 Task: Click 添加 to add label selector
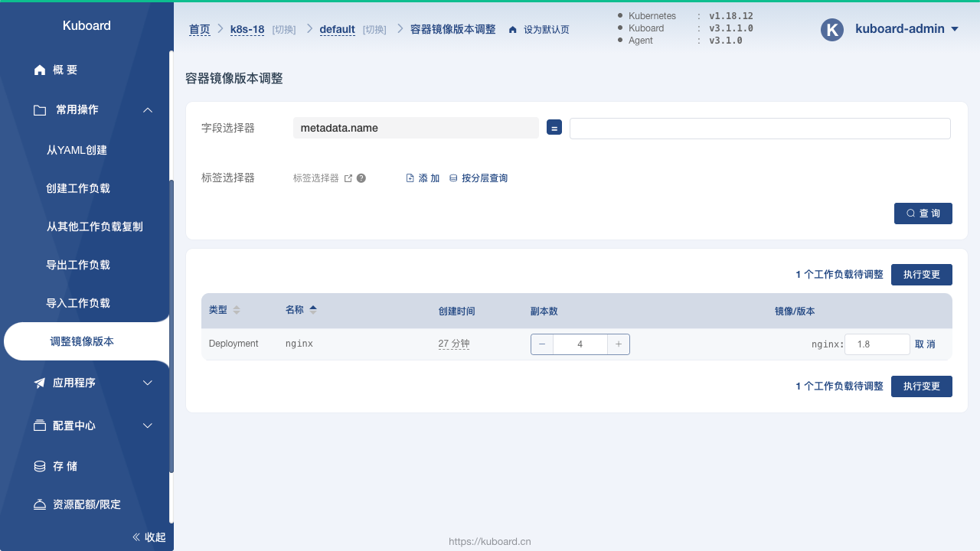point(423,178)
